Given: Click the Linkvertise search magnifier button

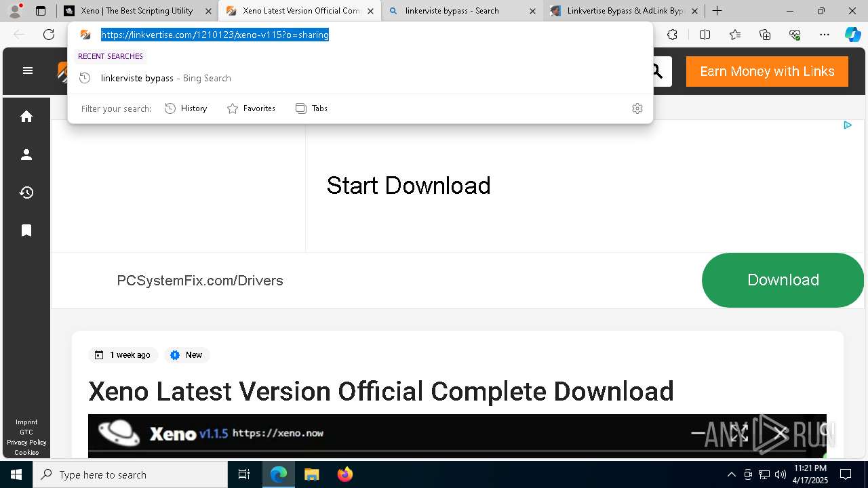Looking at the screenshot, I should pos(656,71).
